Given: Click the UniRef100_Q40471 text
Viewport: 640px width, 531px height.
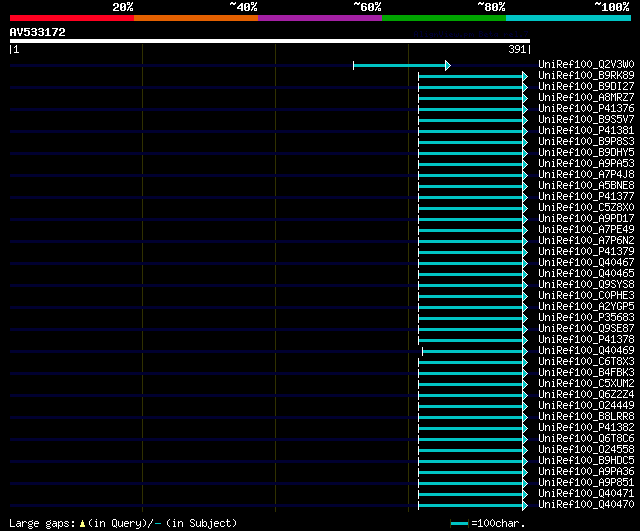Looking at the screenshot, I should point(586,494).
